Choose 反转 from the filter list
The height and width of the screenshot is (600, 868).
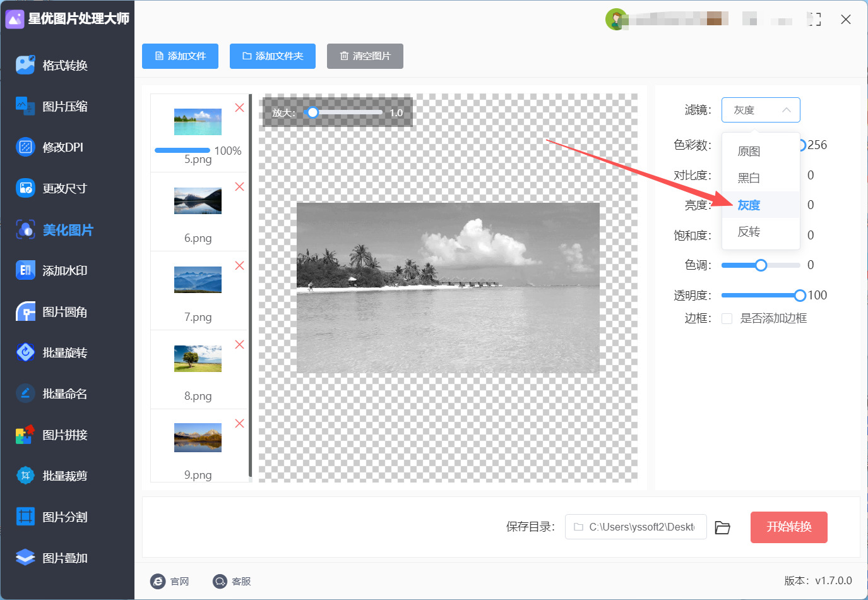coord(761,231)
